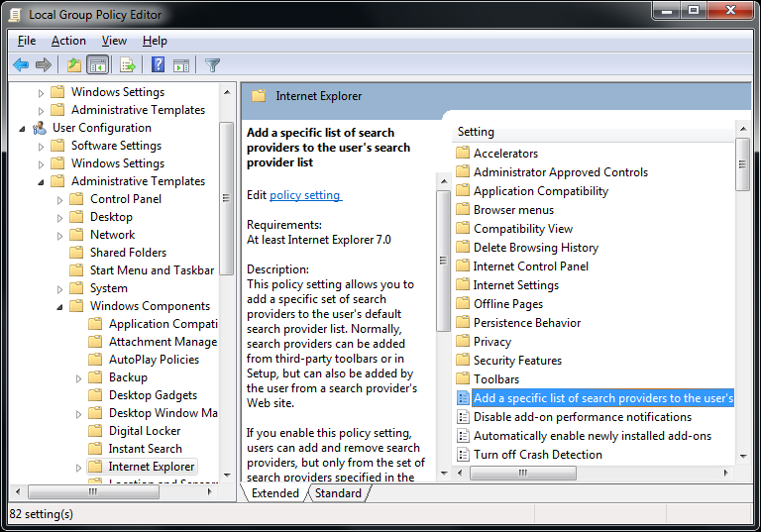
Task: Click the Security Features folder icon
Action: click(463, 360)
